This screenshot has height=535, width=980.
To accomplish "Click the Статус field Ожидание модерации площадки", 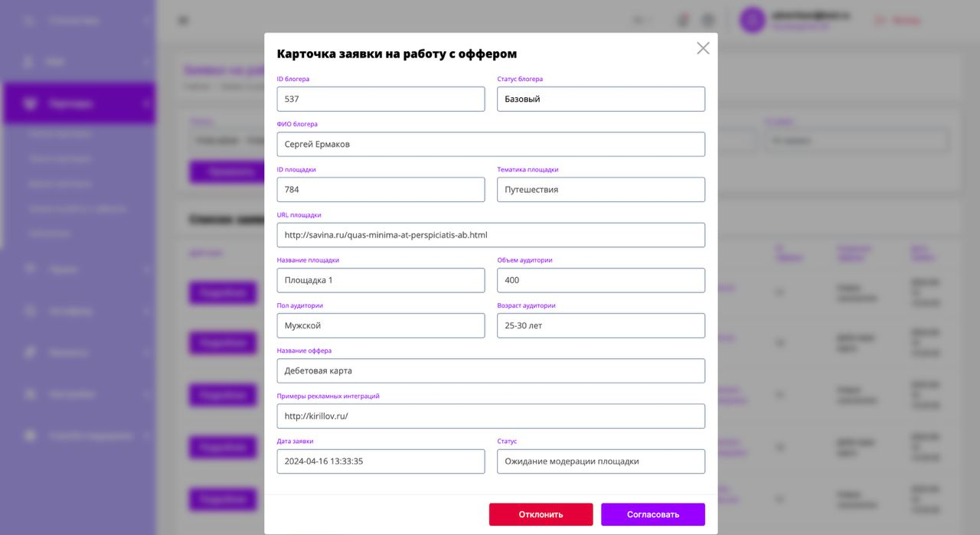I will (600, 462).
